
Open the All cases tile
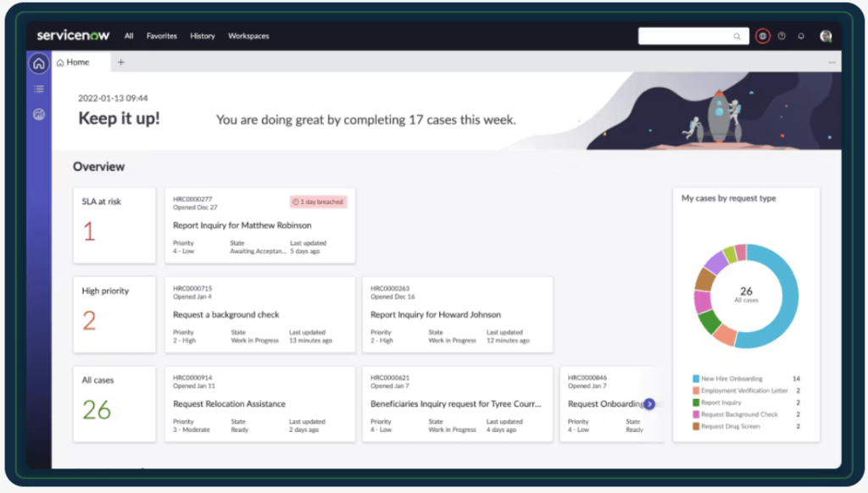pos(114,404)
